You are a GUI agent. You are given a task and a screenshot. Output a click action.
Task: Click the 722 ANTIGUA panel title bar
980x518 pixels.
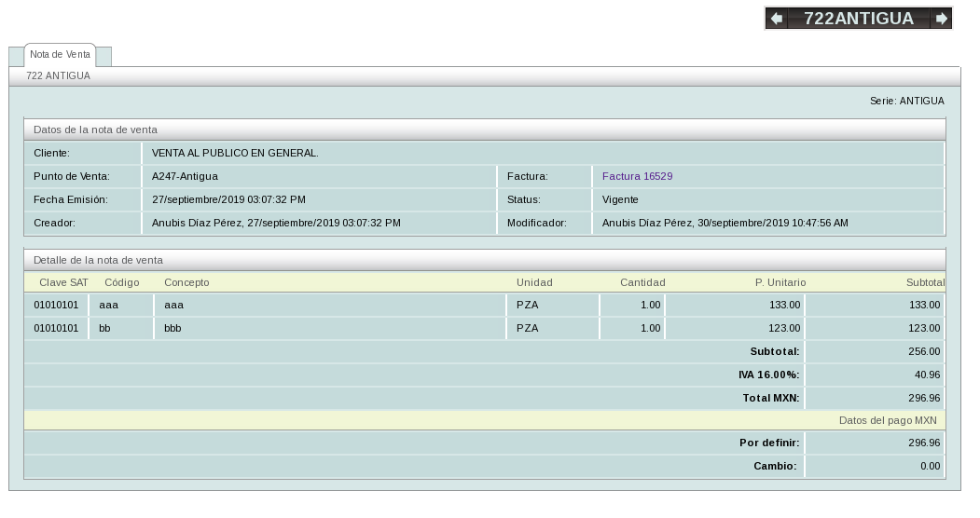[x=484, y=76]
